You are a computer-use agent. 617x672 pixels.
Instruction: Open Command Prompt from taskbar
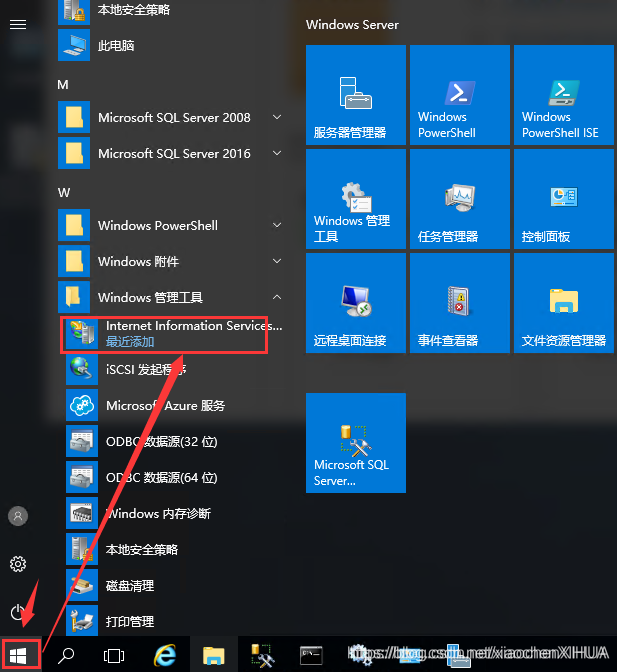pyautogui.click(x=311, y=655)
